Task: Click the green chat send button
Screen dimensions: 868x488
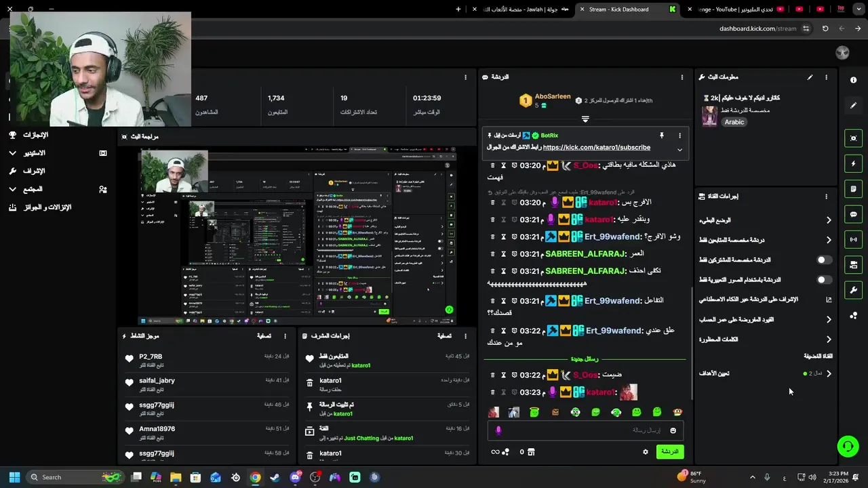Action: click(670, 452)
